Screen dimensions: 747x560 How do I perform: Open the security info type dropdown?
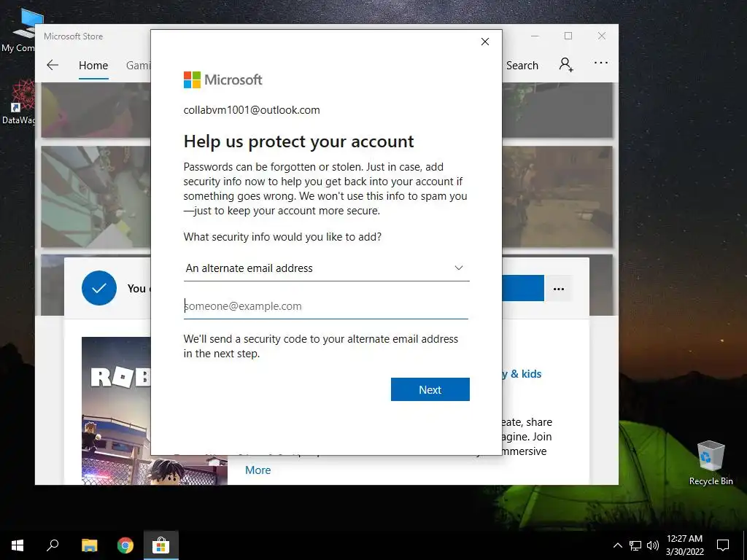pyautogui.click(x=326, y=268)
